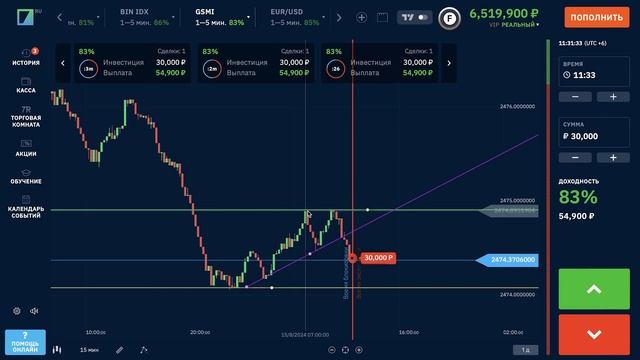This screenshot has width=640, height=360.
Task: Select the 1д range button
Action: (525, 350)
